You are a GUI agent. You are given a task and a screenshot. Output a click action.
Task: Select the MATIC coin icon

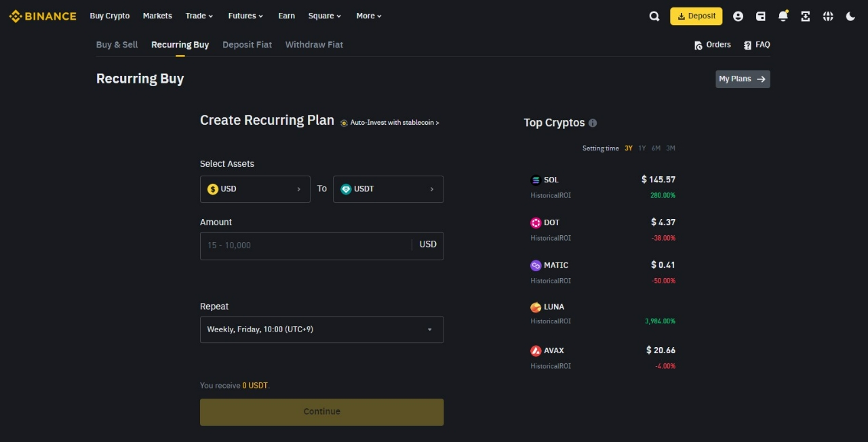click(x=536, y=265)
